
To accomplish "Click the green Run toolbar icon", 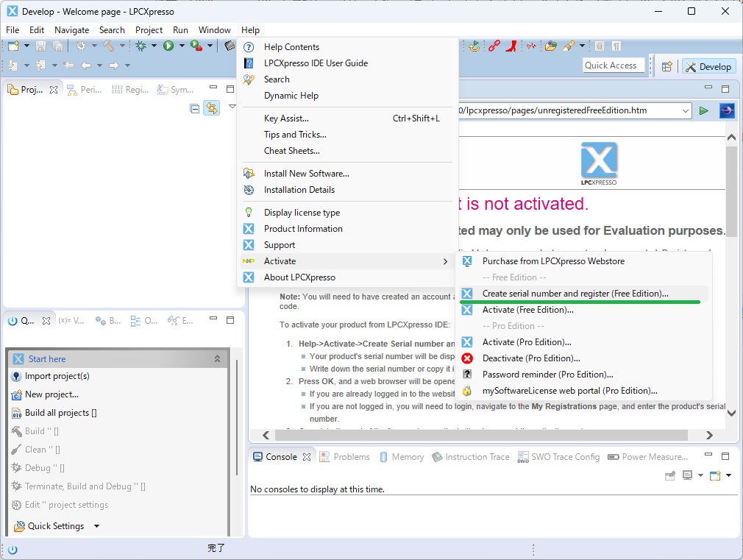I will [x=168, y=46].
